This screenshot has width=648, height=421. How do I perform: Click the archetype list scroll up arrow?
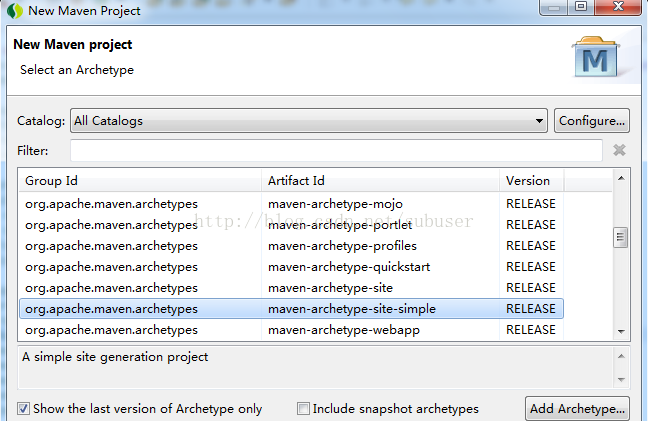(621, 178)
